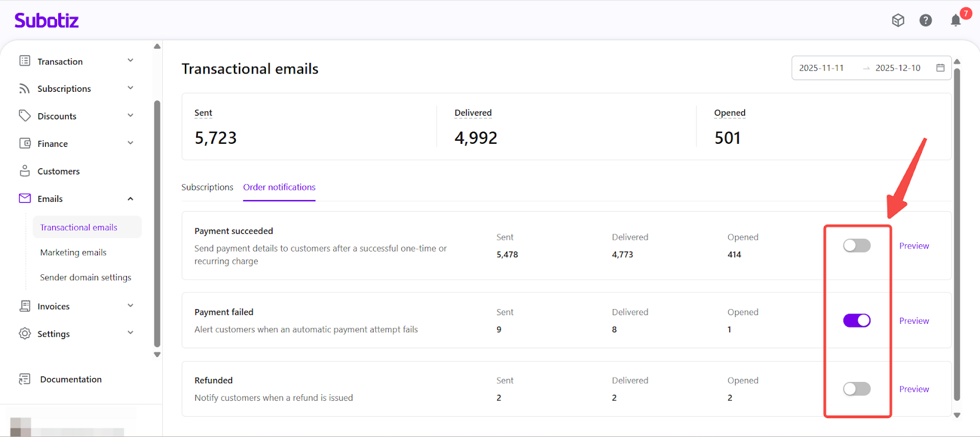Screen dimensions: 980x437
Task: Click the notification bell icon
Action: tap(956, 21)
